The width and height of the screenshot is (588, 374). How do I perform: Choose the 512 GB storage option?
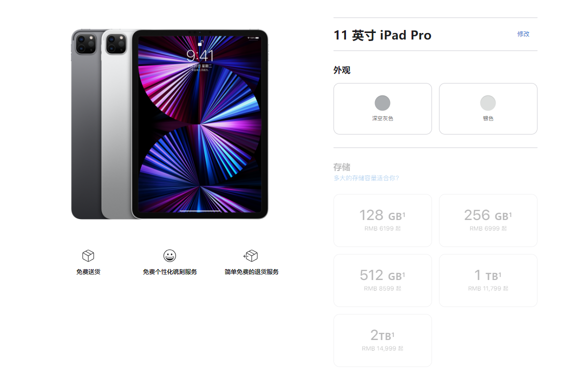click(382, 280)
